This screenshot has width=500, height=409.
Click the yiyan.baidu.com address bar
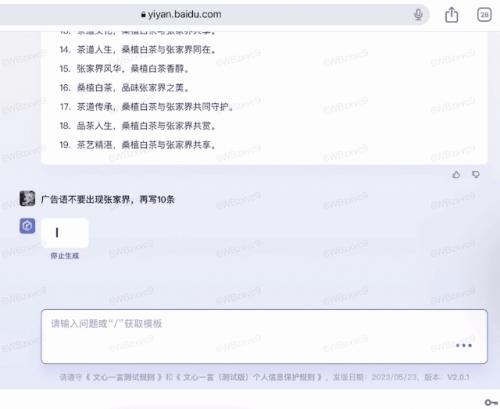click(213, 14)
